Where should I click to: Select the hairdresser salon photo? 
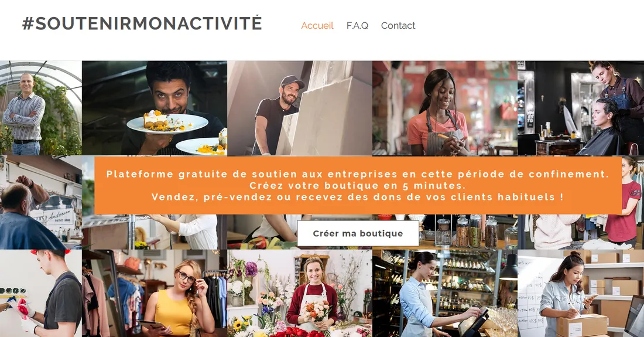tap(581, 108)
